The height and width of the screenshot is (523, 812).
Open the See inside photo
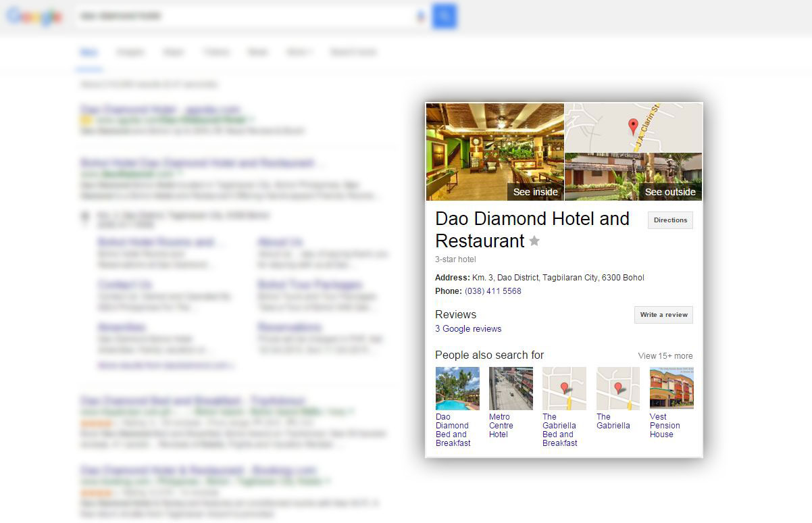click(x=495, y=152)
